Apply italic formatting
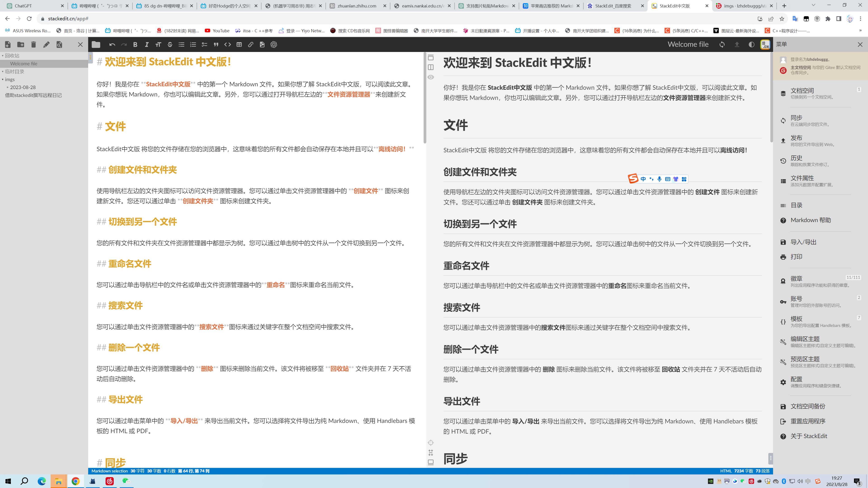The image size is (868, 488). point(146,45)
